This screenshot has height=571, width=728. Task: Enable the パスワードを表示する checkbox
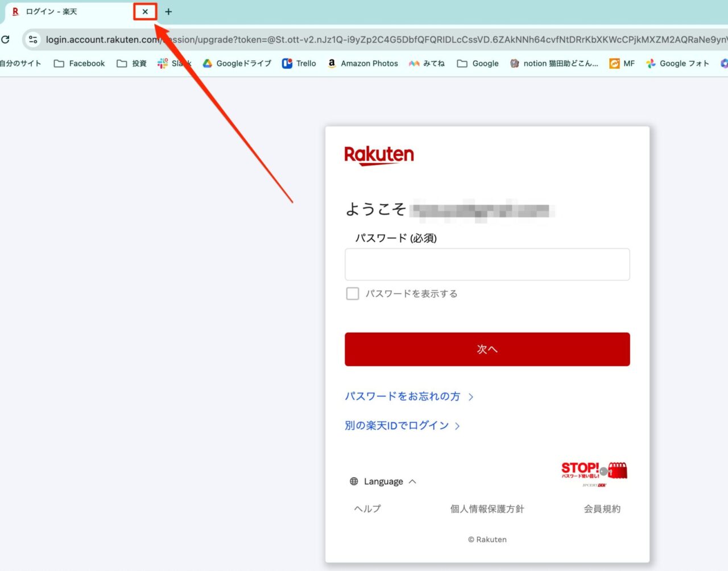pyautogui.click(x=352, y=293)
